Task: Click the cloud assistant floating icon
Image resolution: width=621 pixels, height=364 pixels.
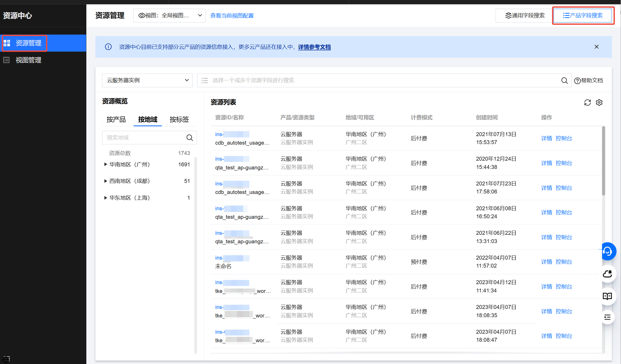Action: tap(607, 274)
